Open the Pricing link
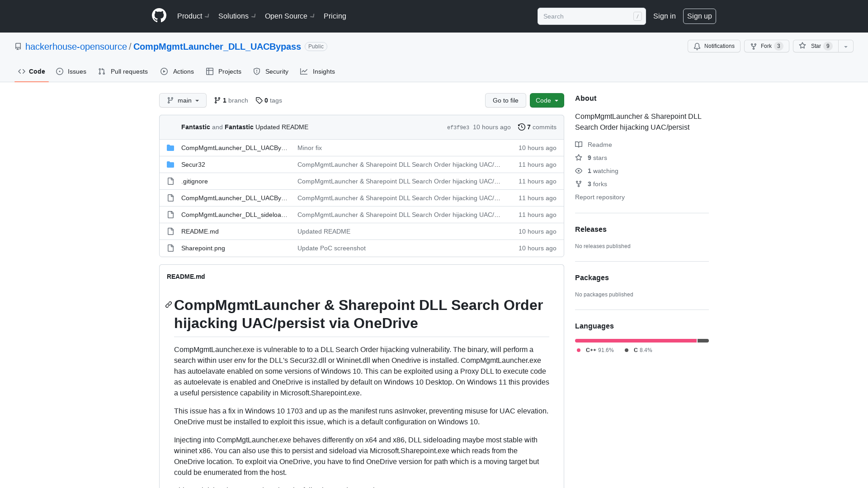 pos(335,16)
